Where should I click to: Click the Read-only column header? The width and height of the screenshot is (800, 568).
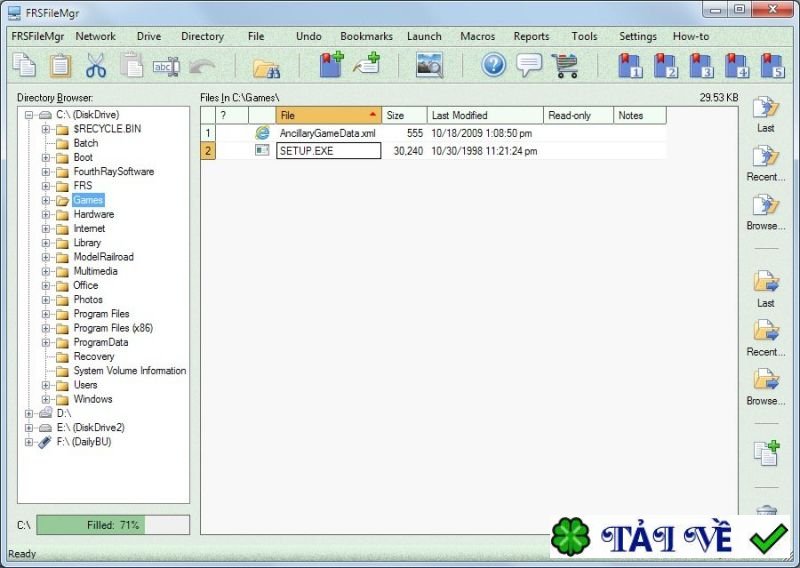(579, 115)
